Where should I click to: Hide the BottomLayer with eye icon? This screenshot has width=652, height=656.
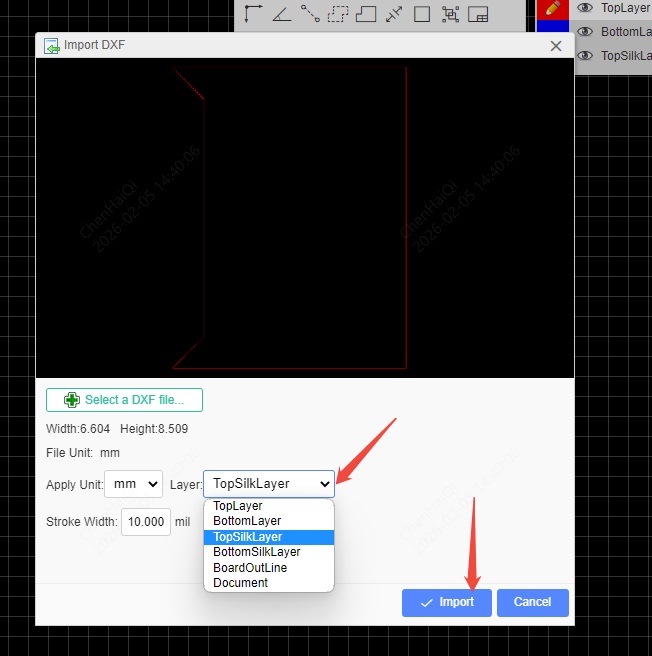point(585,32)
